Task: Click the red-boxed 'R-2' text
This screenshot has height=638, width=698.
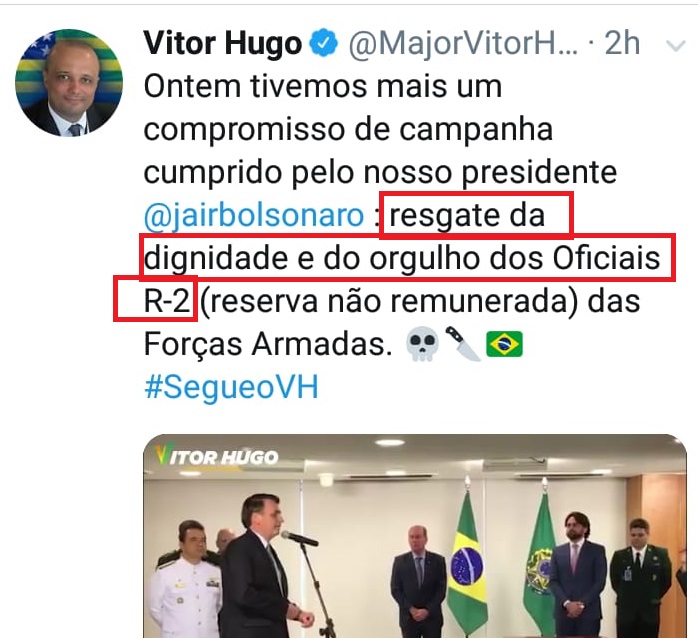Action: click(167, 301)
